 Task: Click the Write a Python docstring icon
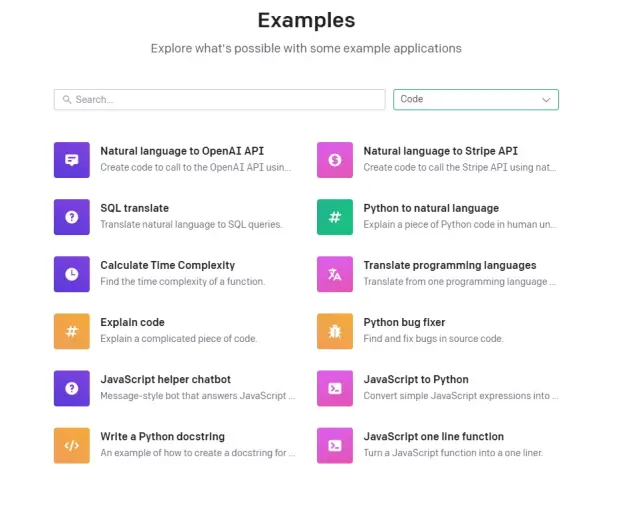pos(72,445)
